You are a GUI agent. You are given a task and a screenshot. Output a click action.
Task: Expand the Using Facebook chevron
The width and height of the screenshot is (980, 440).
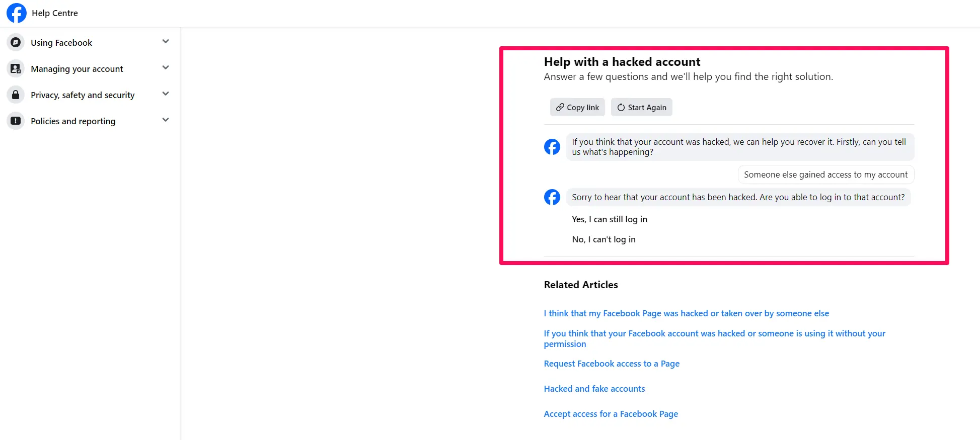(x=166, y=42)
